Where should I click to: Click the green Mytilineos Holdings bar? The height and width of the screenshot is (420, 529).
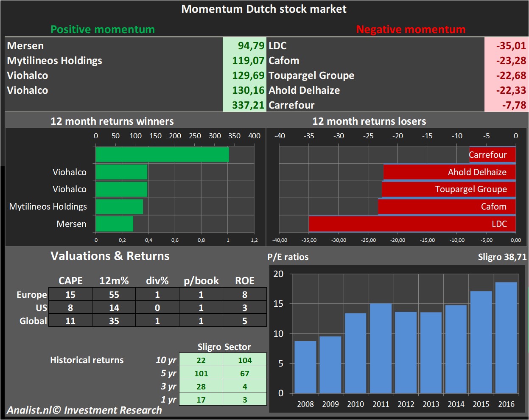point(119,207)
